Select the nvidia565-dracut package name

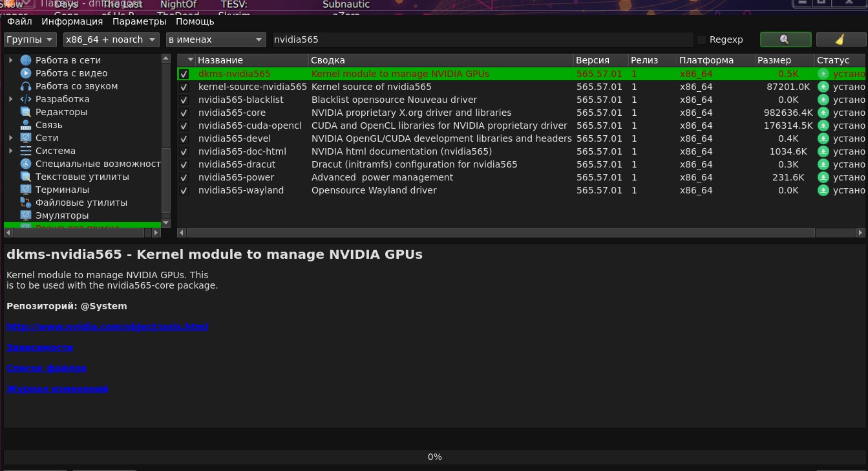tap(237, 164)
